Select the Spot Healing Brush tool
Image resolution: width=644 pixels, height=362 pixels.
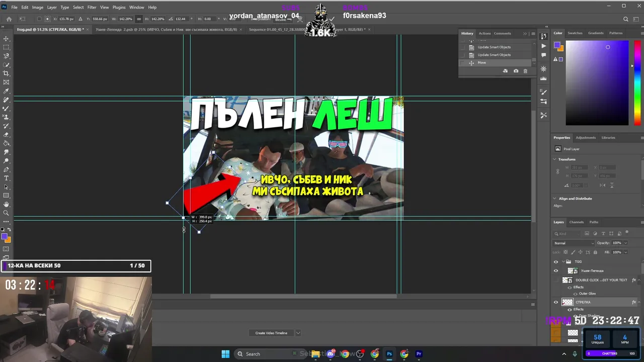point(6,100)
